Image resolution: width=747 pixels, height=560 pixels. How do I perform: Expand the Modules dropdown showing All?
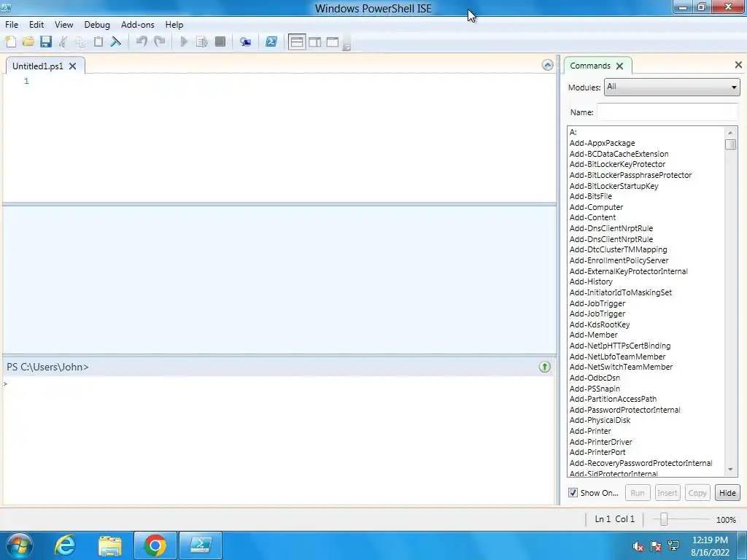(672, 87)
